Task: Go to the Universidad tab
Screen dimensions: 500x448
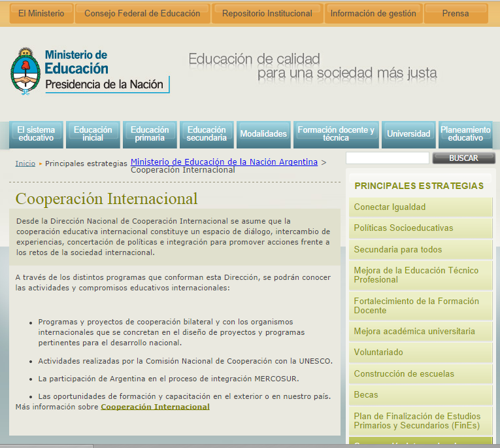Action: [408, 134]
